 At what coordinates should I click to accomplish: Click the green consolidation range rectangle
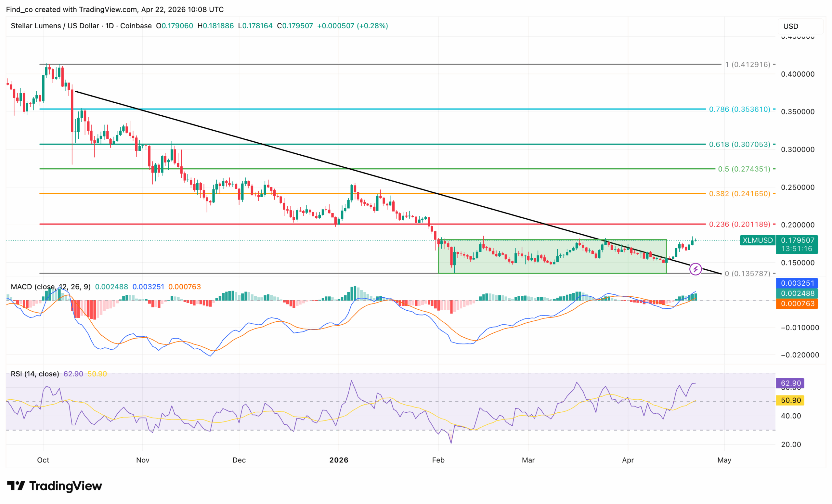(x=552, y=256)
